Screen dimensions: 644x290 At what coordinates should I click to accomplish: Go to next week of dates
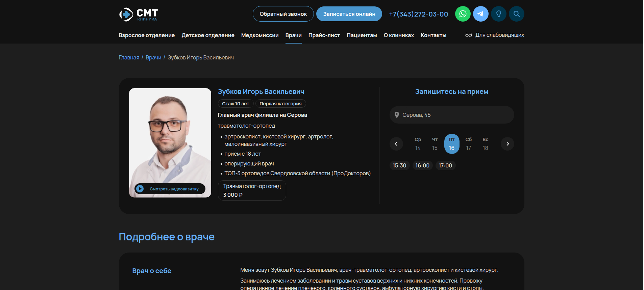click(x=507, y=144)
